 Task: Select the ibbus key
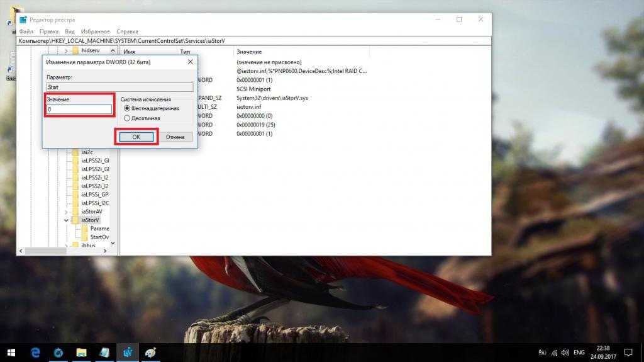(x=88, y=246)
